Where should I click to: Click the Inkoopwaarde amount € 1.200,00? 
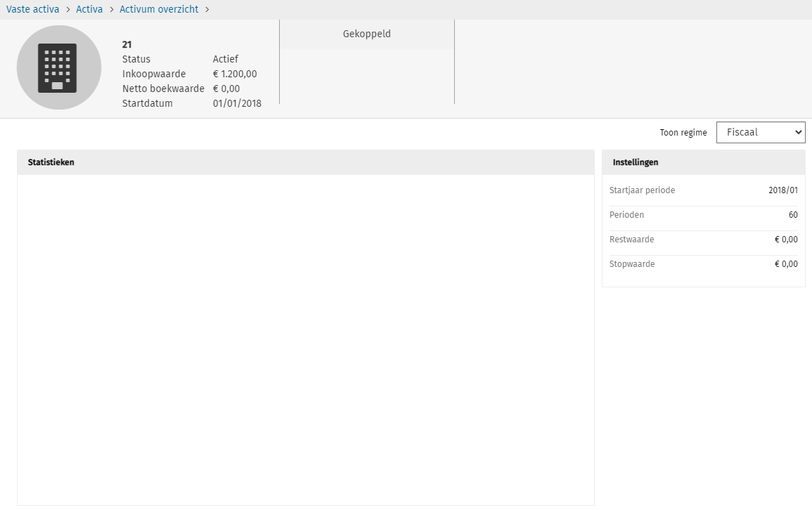pyautogui.click(x=235, y=74)
